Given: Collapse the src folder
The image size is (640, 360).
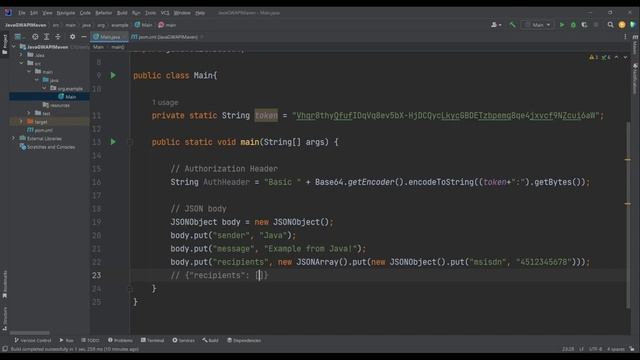Looking at the screenshot, I should coord(21,63).
